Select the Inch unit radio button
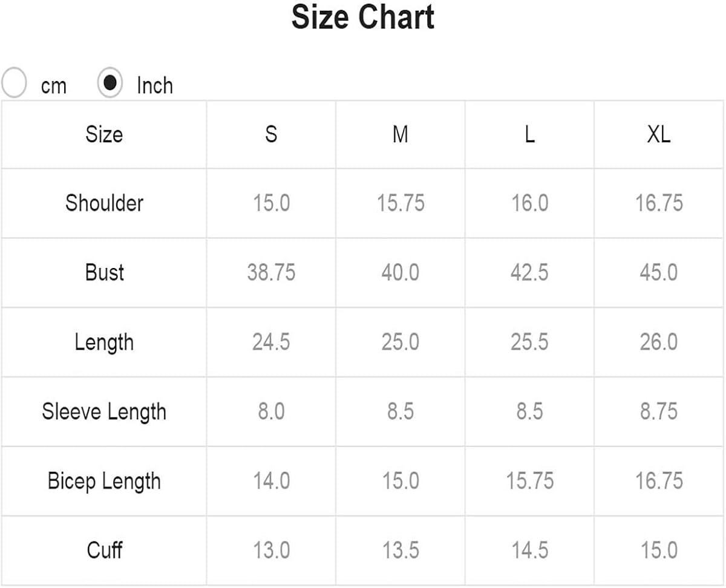Image resolution: width=726 pixels, height=588 pixels. [x=110, y=83]
